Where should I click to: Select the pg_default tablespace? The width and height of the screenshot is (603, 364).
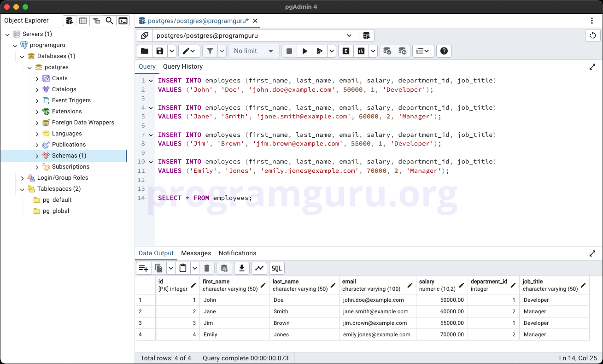pos(57,200)
